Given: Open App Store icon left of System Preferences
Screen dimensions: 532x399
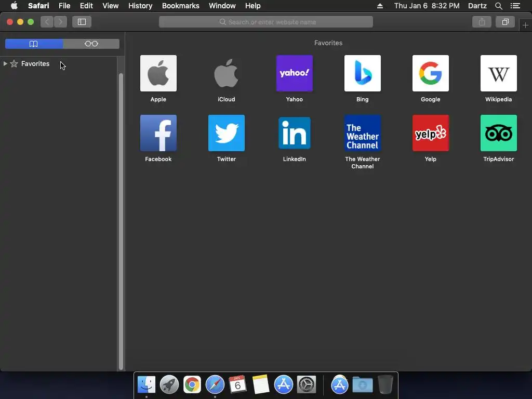Looking at the screenshot, I should (283, 384).
